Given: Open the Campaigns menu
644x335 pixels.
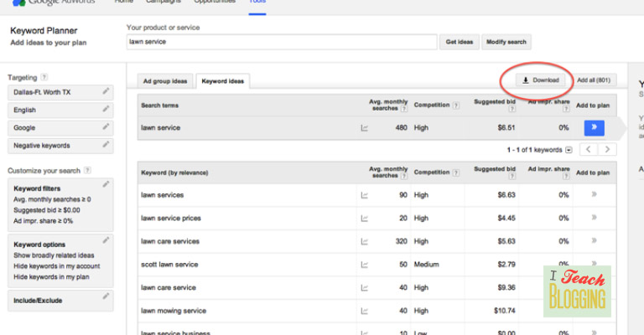Looking at the screenshot, I should 164,2.
